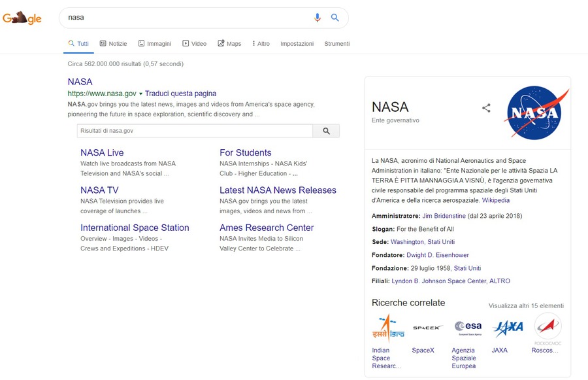
Task: Switch to the Immagini tab
Action: click(x=154, y=44)
